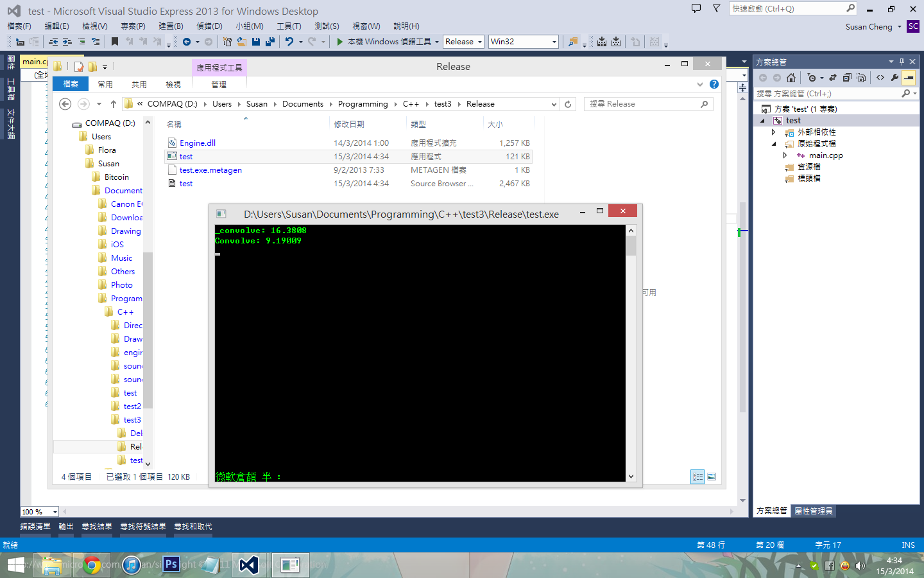Open the 偵錯(D) menu
The width and height of the screenshot is (924, 578).
[209, 26]
